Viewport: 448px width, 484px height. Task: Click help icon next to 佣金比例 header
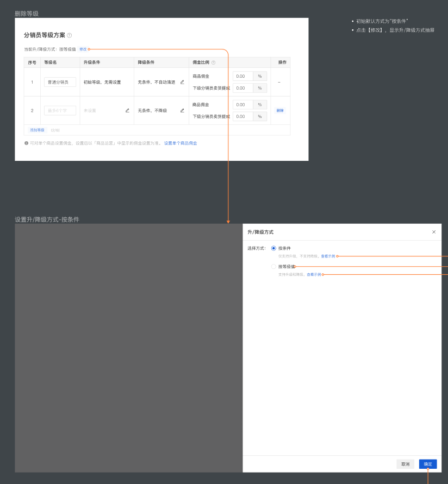point(213,62)
